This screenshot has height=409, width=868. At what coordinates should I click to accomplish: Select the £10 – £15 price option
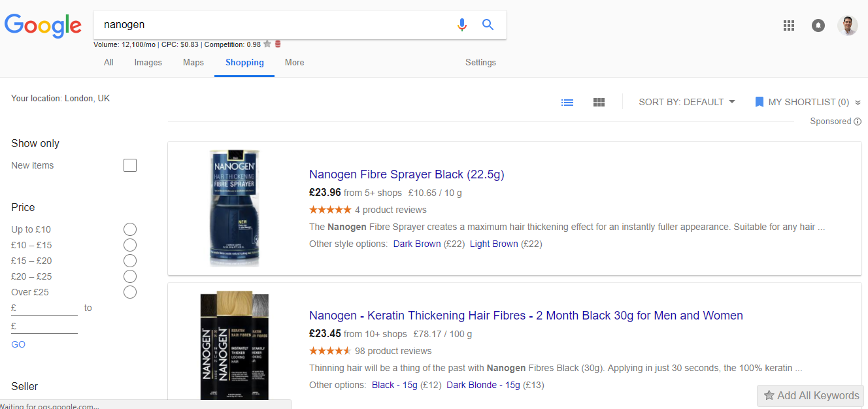pos(130,245)
